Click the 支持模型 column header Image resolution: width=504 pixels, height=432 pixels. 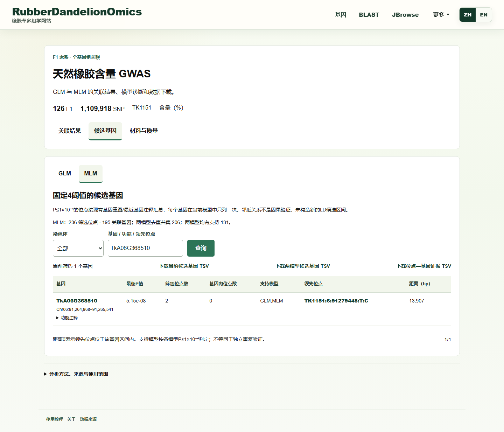[x=269, y=284]
